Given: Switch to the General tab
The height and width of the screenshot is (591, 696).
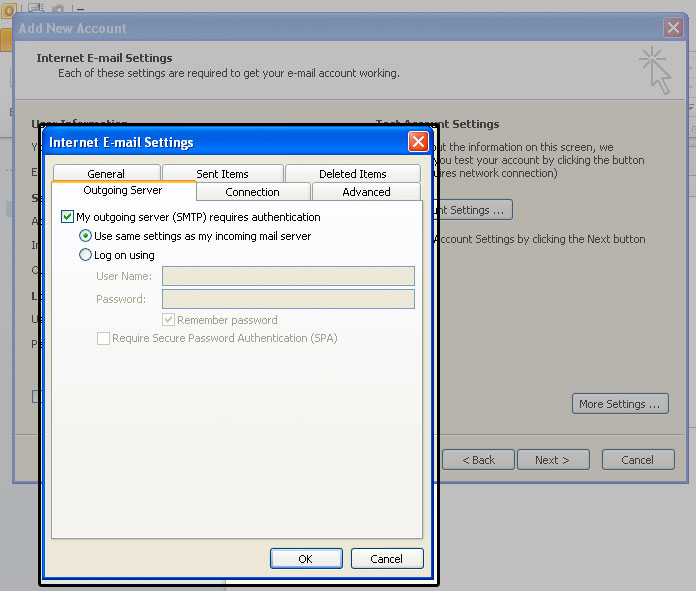Looking at the screenshot, I should (106, 174).
